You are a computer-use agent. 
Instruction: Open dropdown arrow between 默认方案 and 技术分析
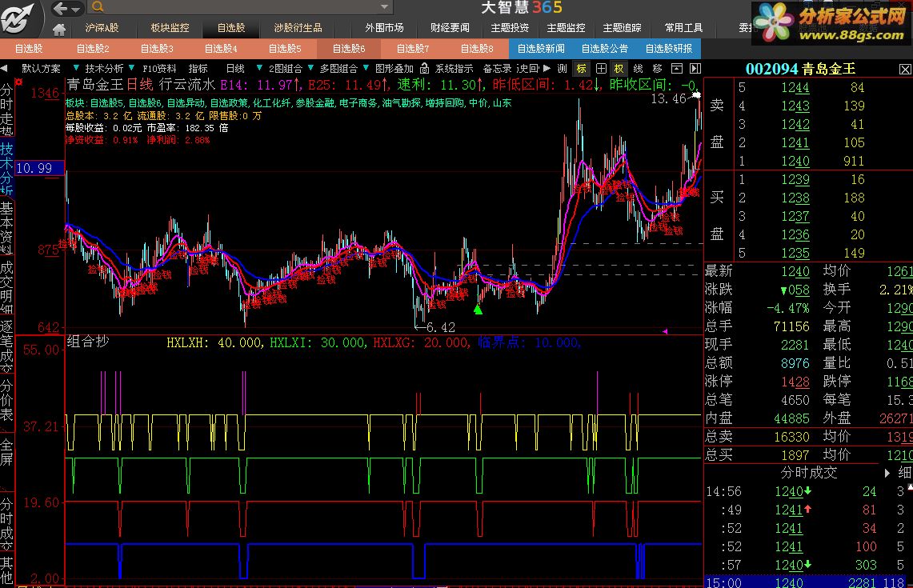coord(76,68)
